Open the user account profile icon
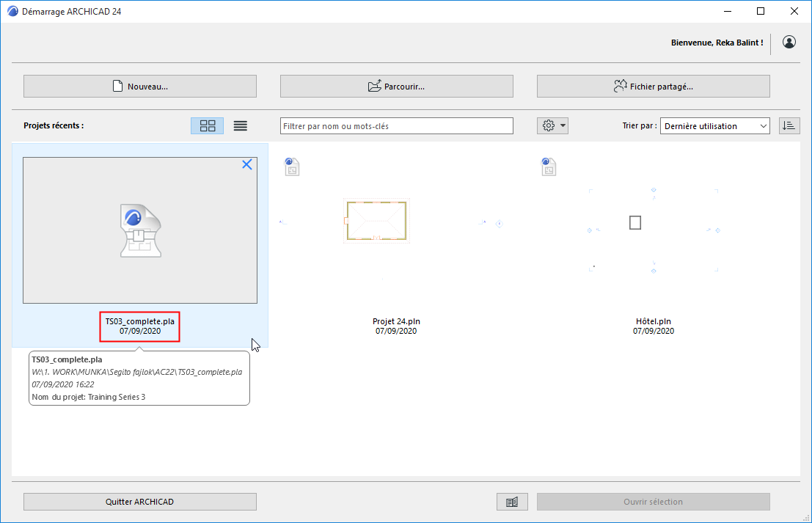The image size is (812, 523). (x=789, y=42)
